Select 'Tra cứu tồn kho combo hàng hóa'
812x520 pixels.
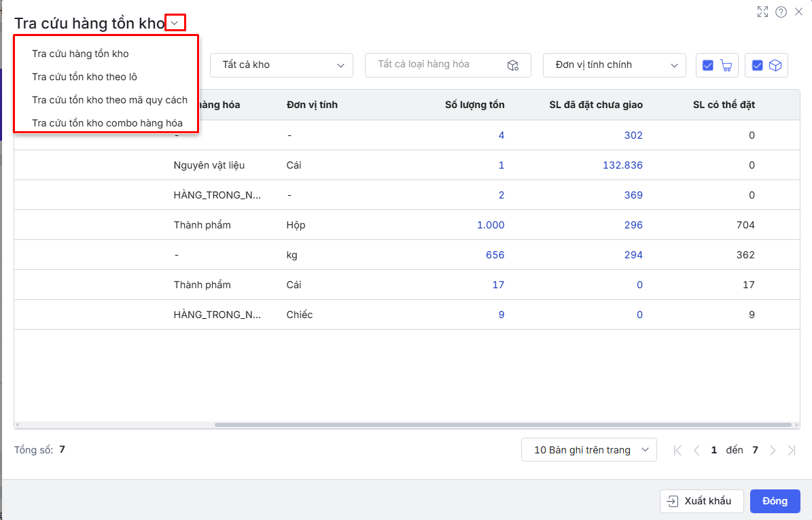[107, 123]
